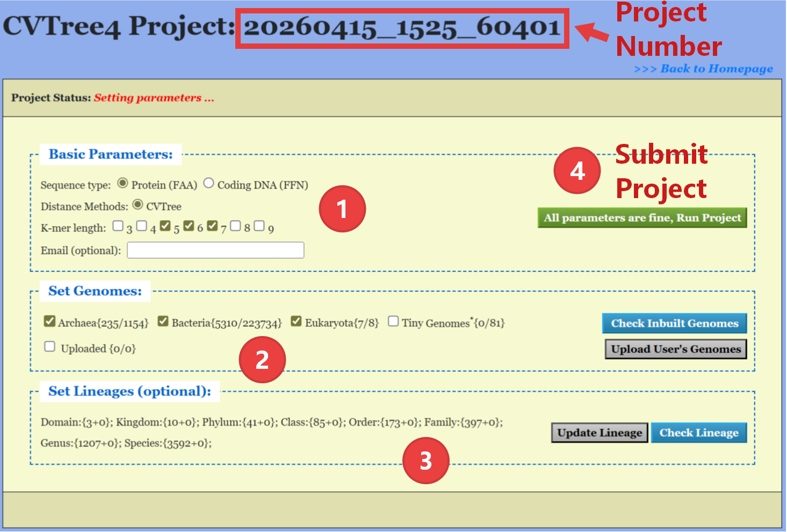Select Protein (FAA) sequence type
The height and width of the screenshot is (532, 787).
point(122,184)
